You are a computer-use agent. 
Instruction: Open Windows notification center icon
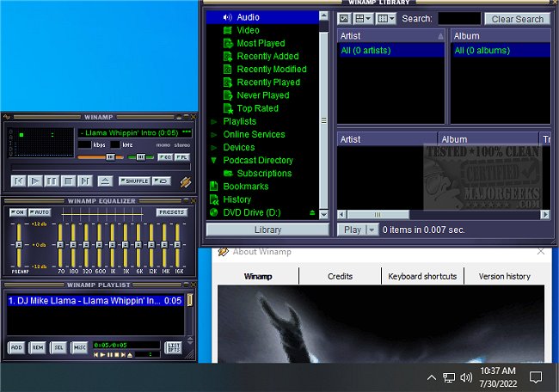click(x=535, y=377)
